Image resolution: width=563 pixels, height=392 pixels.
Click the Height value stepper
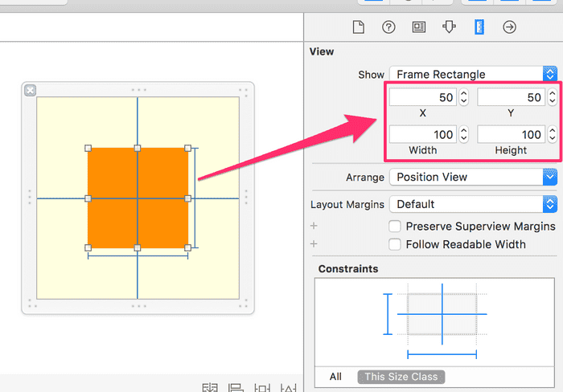(x=551, y=134)
